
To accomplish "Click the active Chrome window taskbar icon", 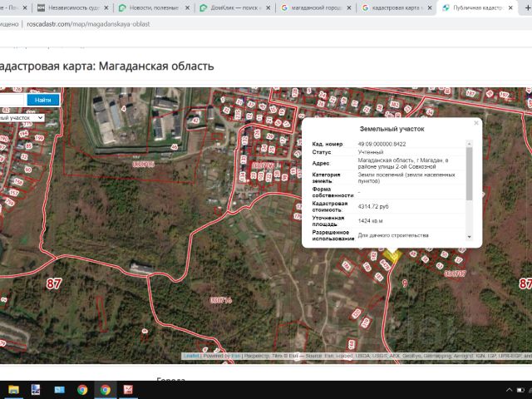I will (x=106, y=389).
